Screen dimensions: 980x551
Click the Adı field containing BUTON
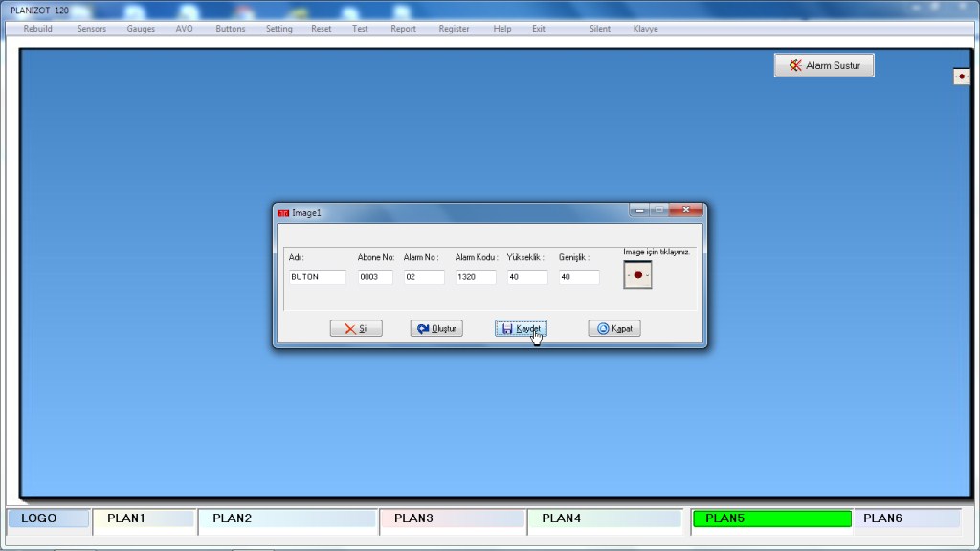(x=317, y=277)
